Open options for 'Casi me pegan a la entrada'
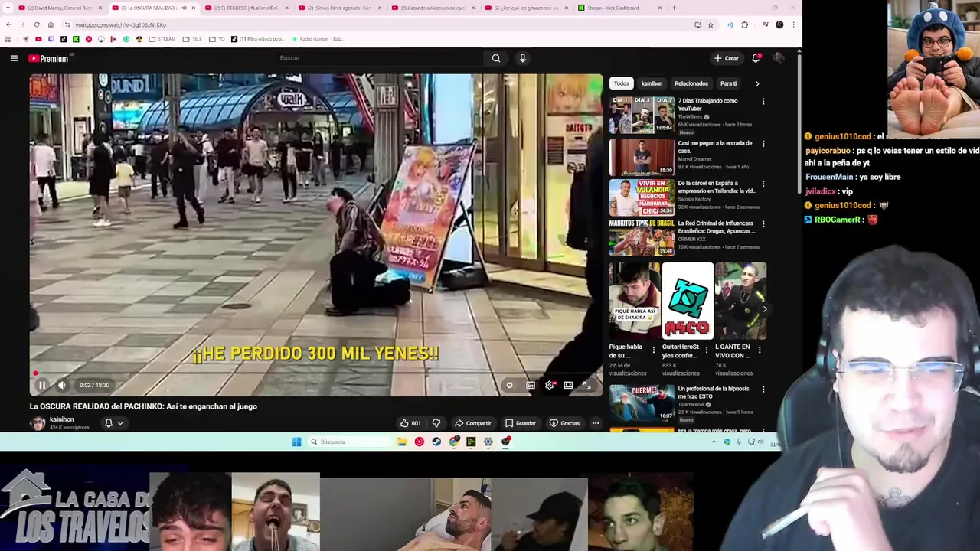Viewport: 980px width, 551px height. point(763,144)
